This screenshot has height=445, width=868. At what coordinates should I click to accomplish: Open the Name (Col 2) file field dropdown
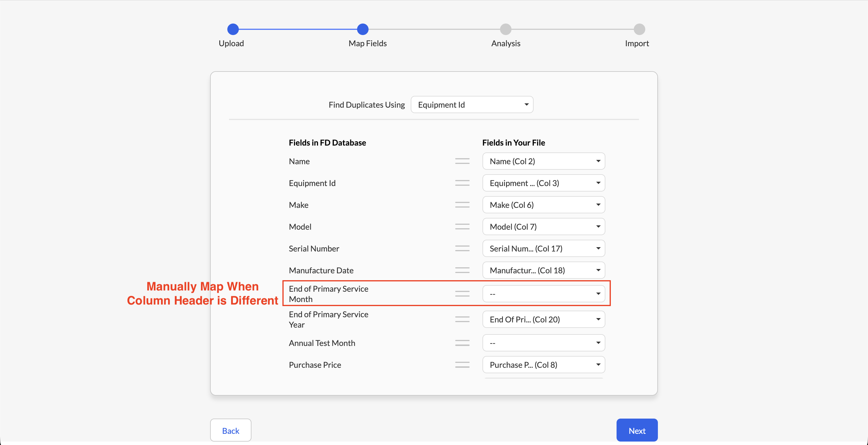point(544,161)
